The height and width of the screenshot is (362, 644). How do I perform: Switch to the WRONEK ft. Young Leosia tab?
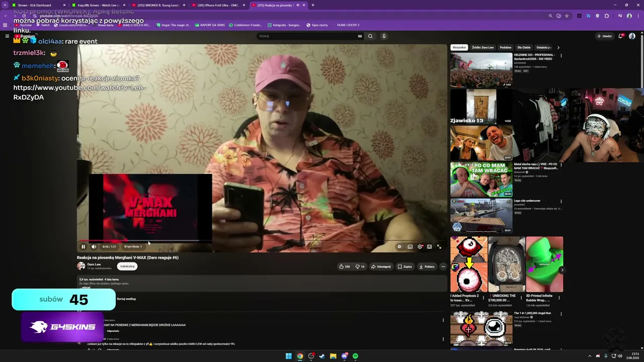158,5
